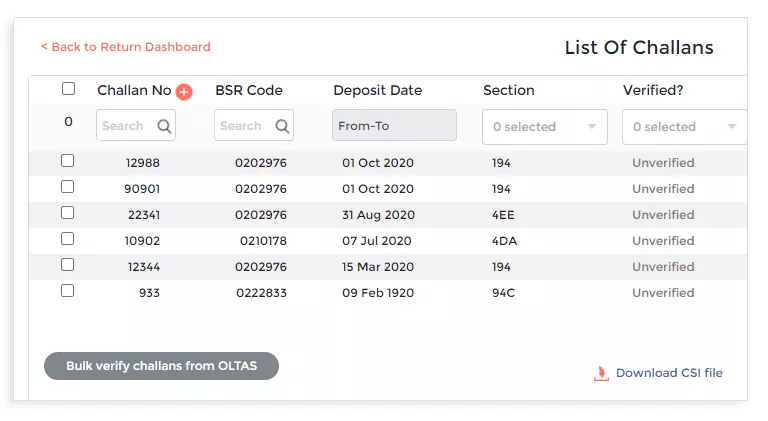Click Unverified status for challan 12344
Viewport: 768px width, 421px height.
tap(662, 267)
